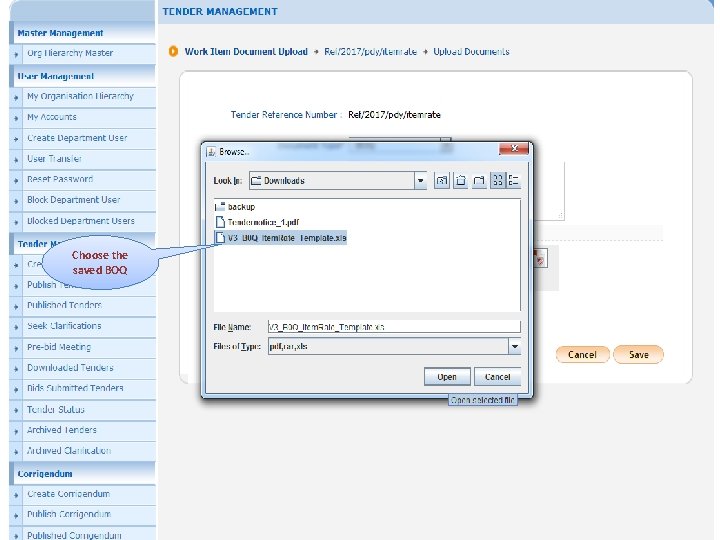This screenshot has height=540, width=720.
Task: Click the Create New Folder icon
Action: pos(479,180)
